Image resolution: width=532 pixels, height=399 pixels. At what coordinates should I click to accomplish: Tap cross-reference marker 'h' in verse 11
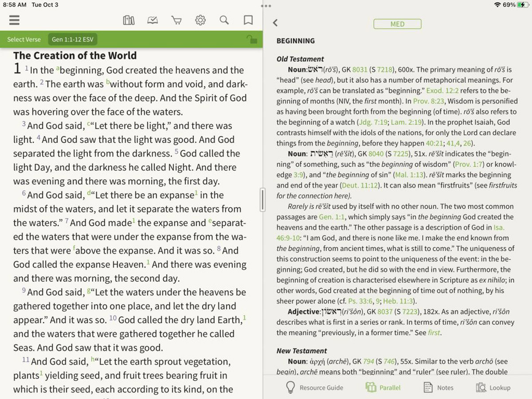coord(93,360)
